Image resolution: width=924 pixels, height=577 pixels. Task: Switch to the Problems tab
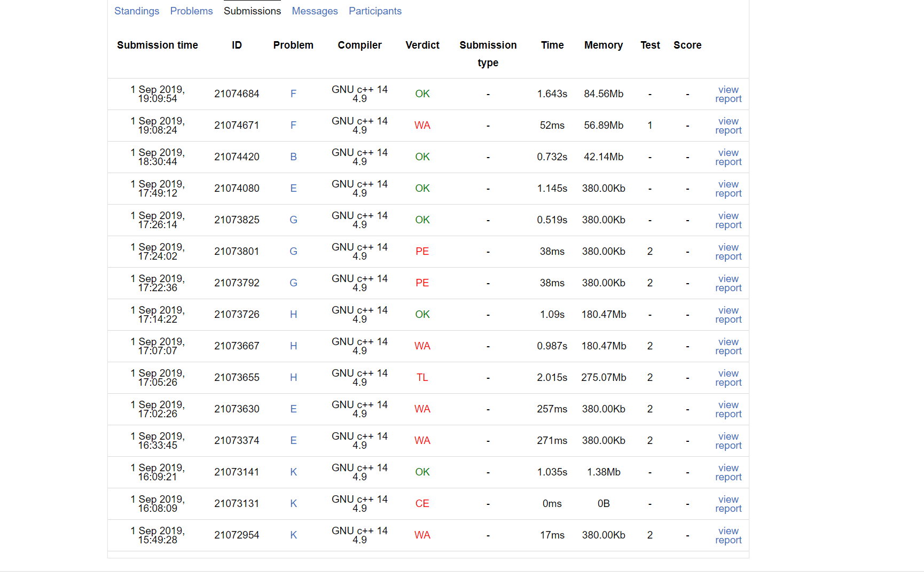click(191, 11)
